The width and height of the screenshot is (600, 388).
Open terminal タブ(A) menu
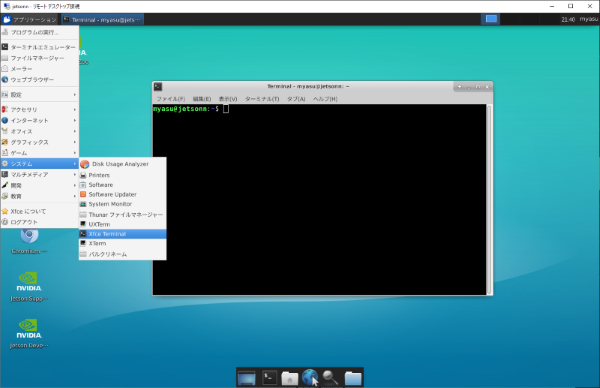296,99
